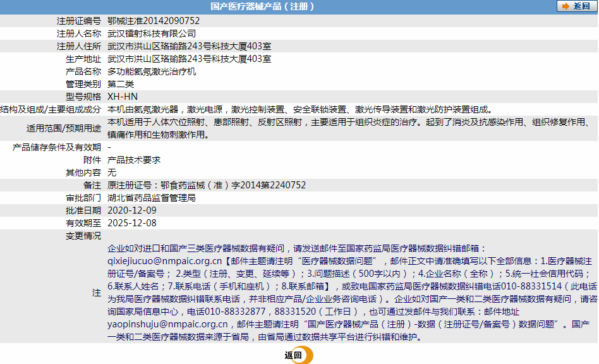This screenshot has width=599, height=364.
Task: Click the 产品名称 field label
Action: click(x=83, y=71)
